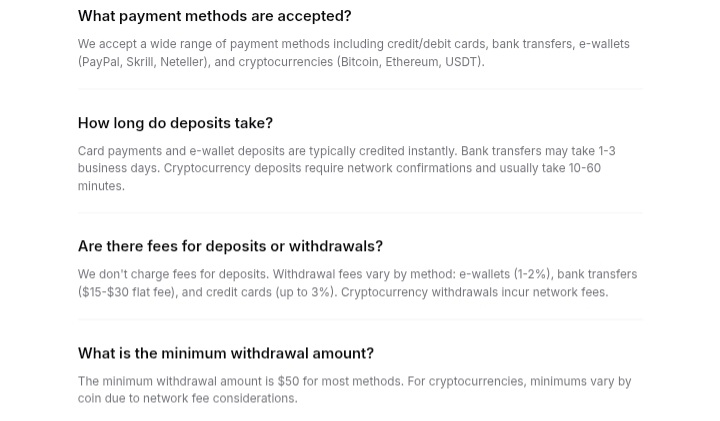
Task: Click the "credit/debit cards" text in the first answer
Action: tap(436, 44)
